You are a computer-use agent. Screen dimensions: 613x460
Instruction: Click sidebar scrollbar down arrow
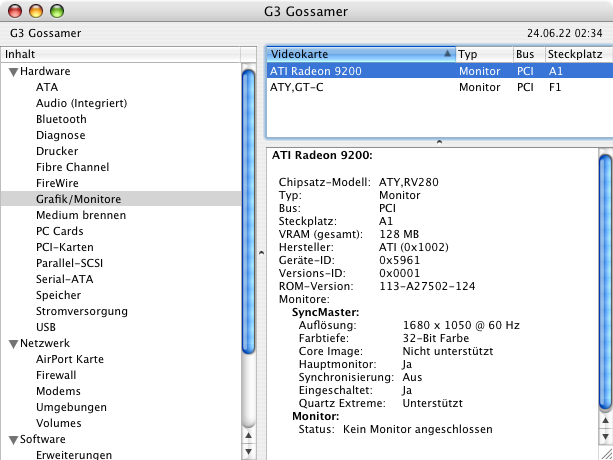pos(248,451)
